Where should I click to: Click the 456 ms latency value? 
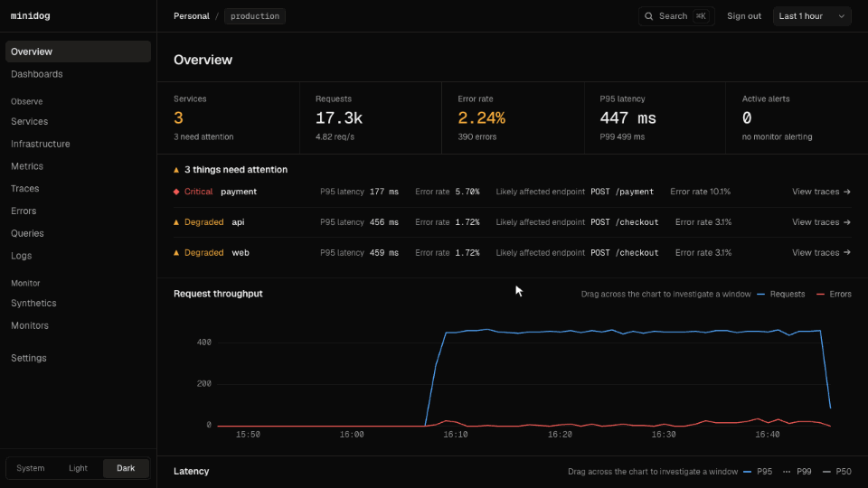click(384, 222)
